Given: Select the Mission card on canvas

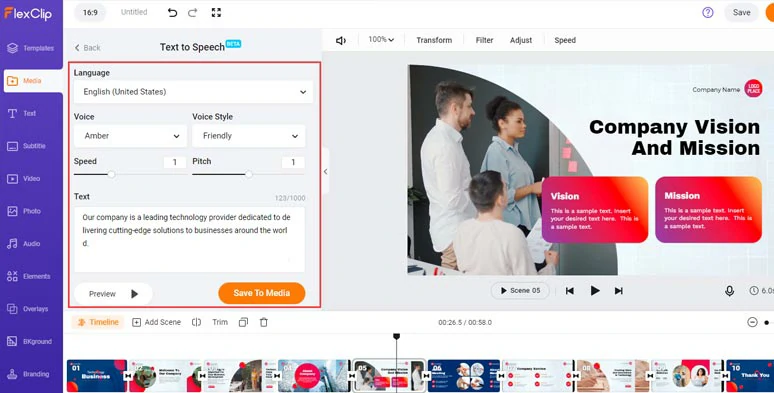Looking at the screenshot, I should point(708,210).
